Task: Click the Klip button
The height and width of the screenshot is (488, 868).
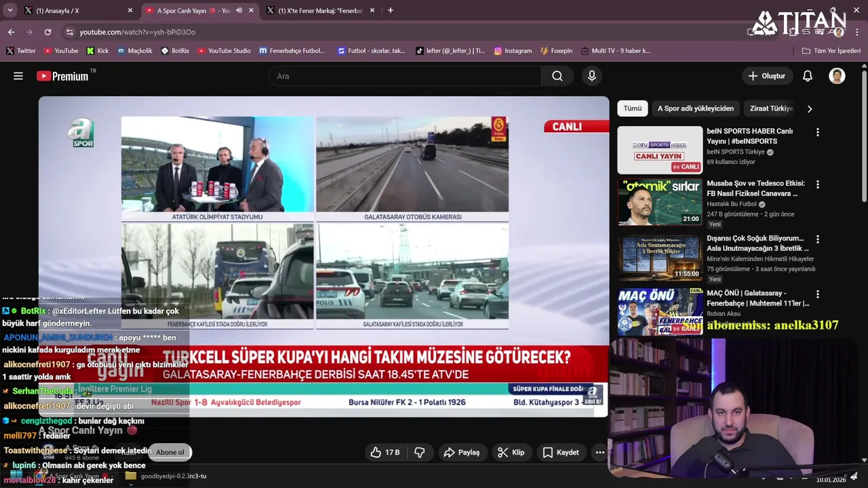Action: pyautogui.click(x=511, y=452)
